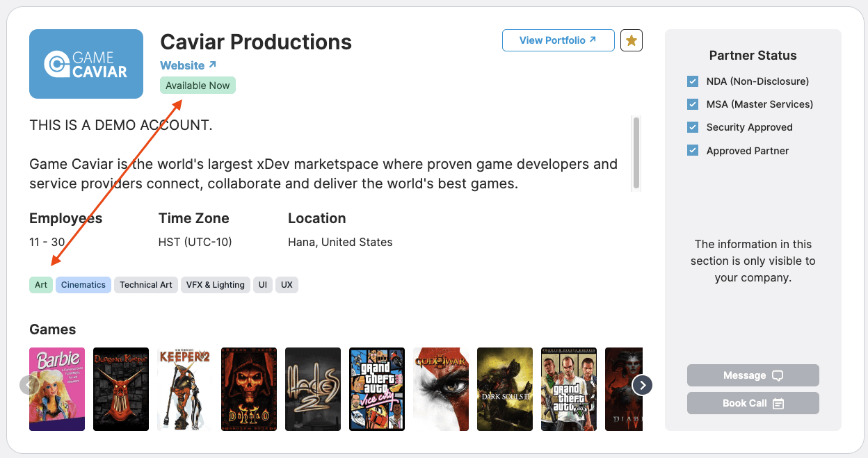This screenshot has width=868, height=458.
Task: Select the Cinematics skill tag
Action: tap(83, 285)
